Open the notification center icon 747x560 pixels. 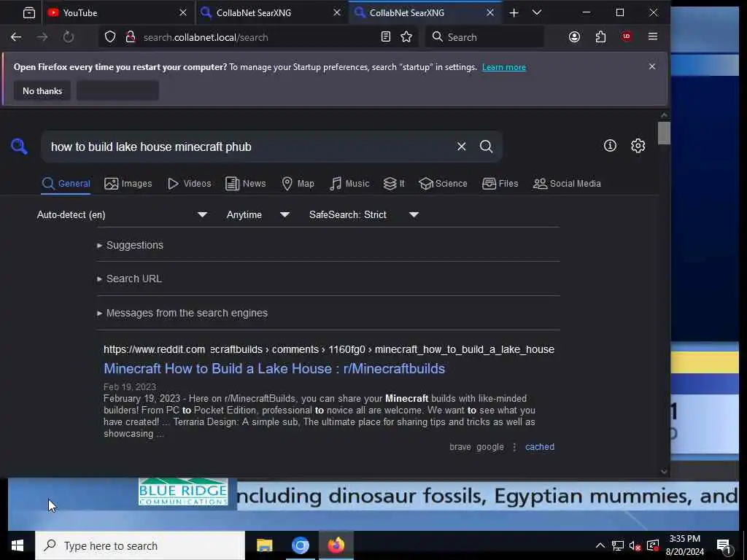click(724, 545)
